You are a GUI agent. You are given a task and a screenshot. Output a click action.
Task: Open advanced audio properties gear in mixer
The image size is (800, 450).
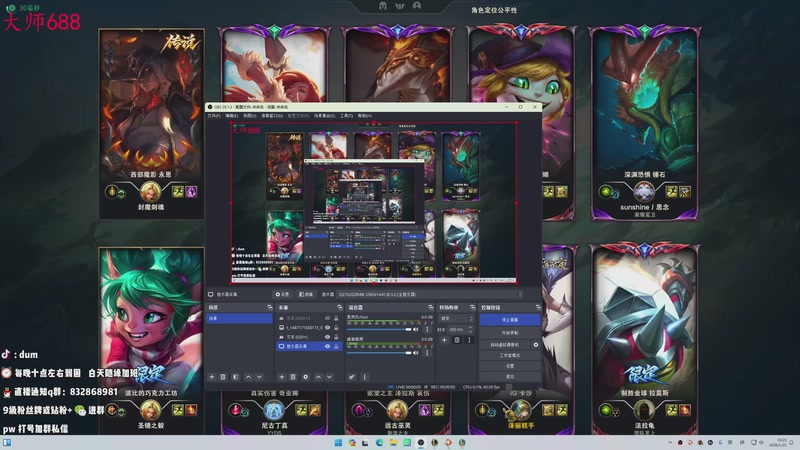[351, 377]
